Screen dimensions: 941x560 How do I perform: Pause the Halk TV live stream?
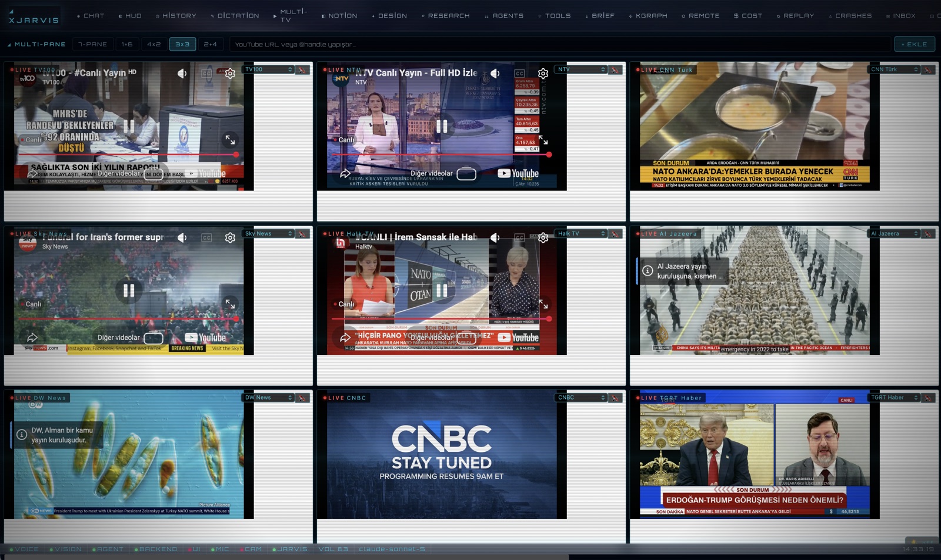point(442,290)
